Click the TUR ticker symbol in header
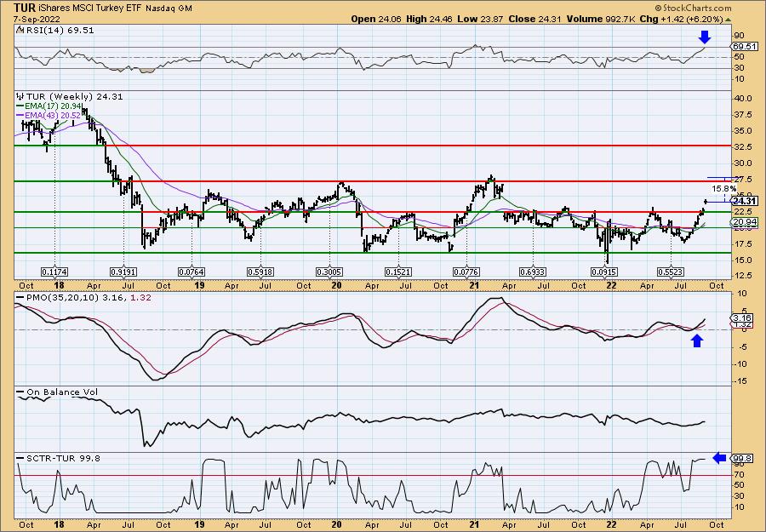Screen dimensions: 766x532 tap(24, 8)
